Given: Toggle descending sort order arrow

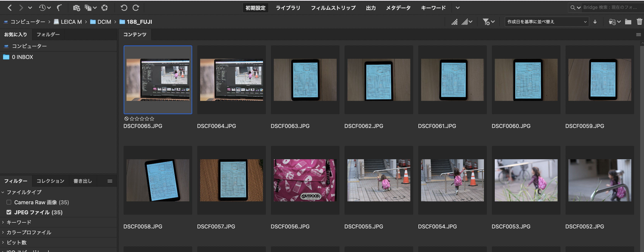Looking at the screenshot, I should point(595,22).
